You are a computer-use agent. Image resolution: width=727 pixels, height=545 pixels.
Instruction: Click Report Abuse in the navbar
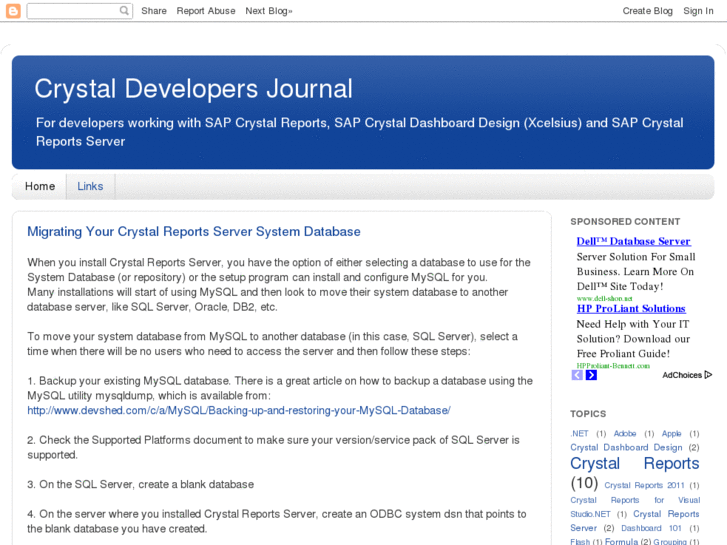click(x=206, y=11)
